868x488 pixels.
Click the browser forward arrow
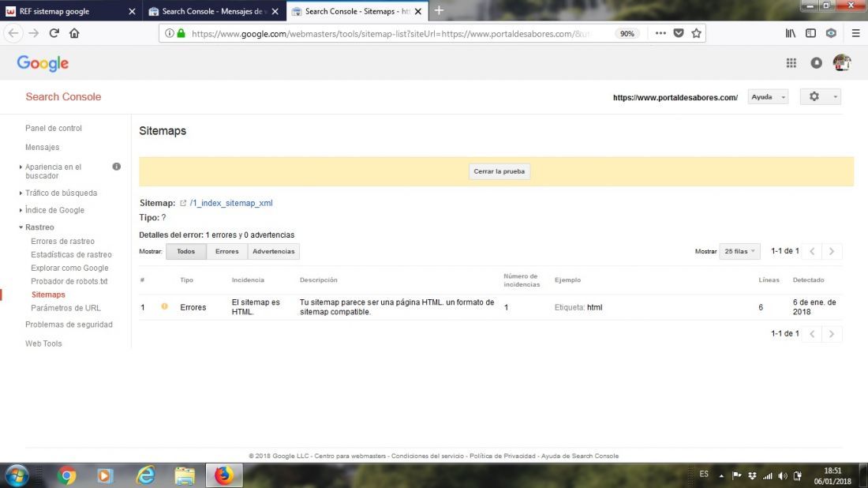[34, 33]
